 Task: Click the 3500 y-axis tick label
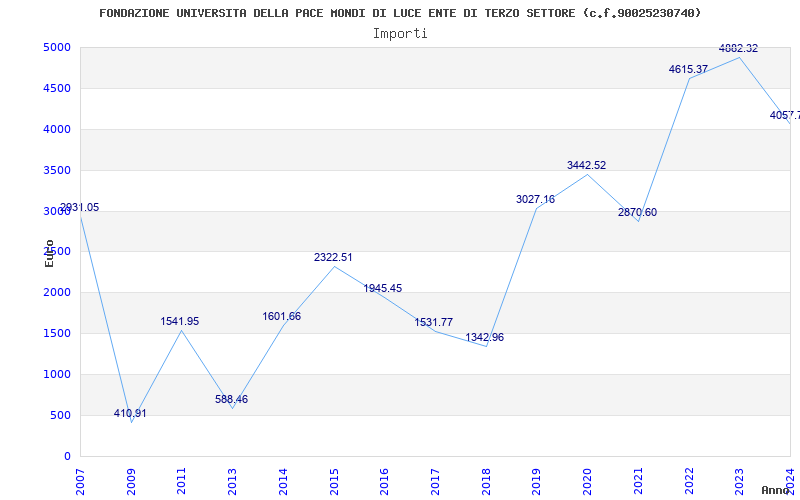57,170
